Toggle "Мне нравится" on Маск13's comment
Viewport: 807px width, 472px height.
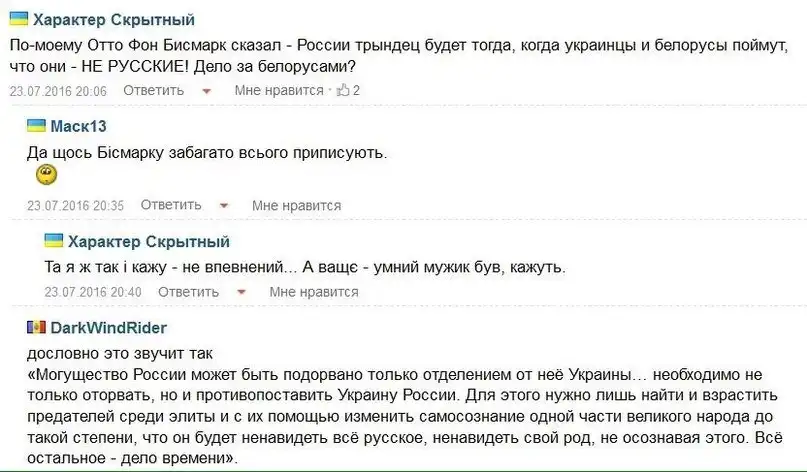[296, 205]
